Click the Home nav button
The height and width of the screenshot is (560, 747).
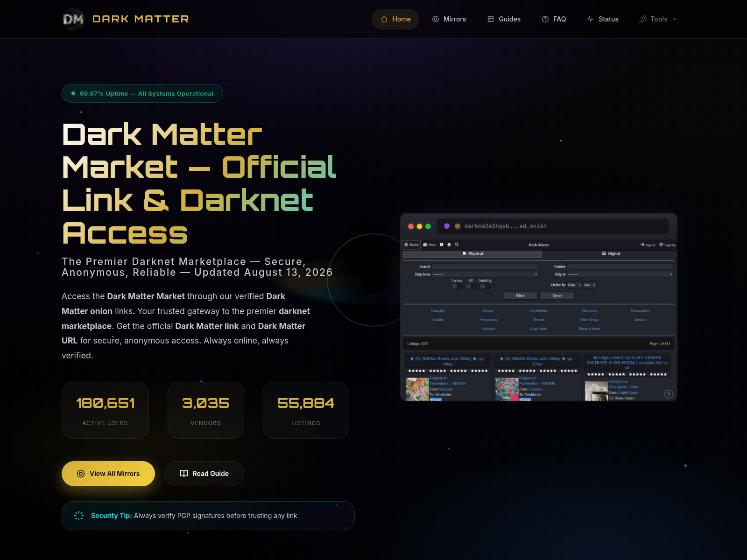tap(395, 19)
